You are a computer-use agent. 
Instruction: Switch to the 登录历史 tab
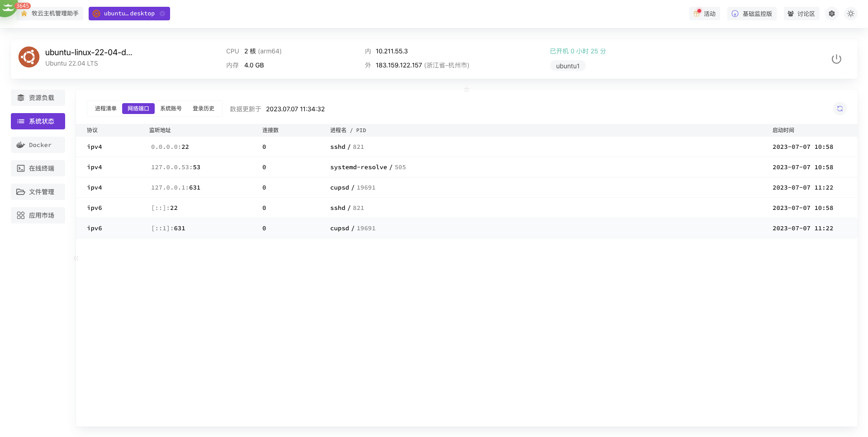(x=204, y=109)
